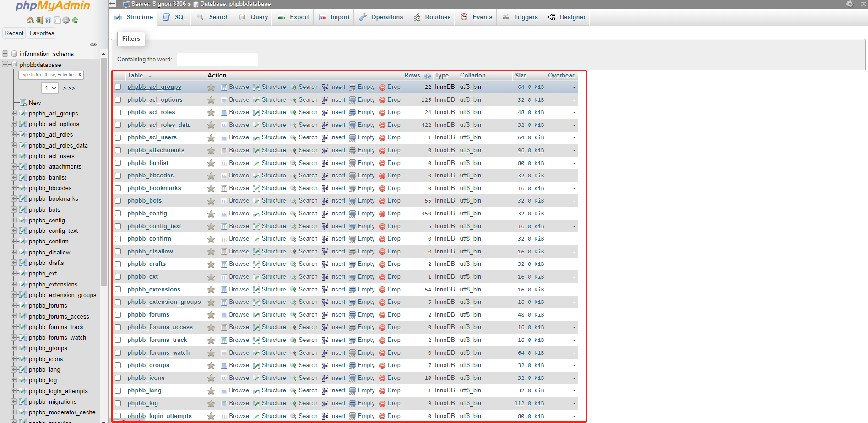The width and height of the screenshot is (868, 423).
Task: Clear the navigation filter with the X
Action: click(x=80, y=75)
